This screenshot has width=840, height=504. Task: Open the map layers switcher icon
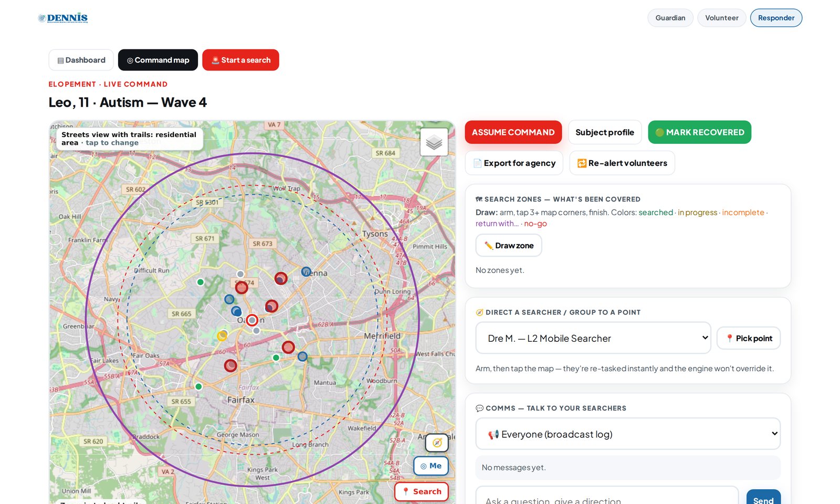(434, 142)
